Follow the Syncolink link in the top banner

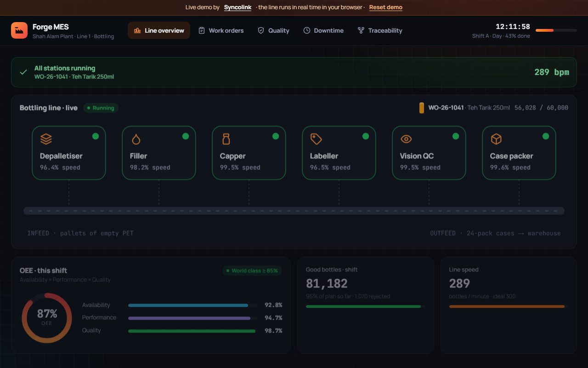(x=238, y=7)
